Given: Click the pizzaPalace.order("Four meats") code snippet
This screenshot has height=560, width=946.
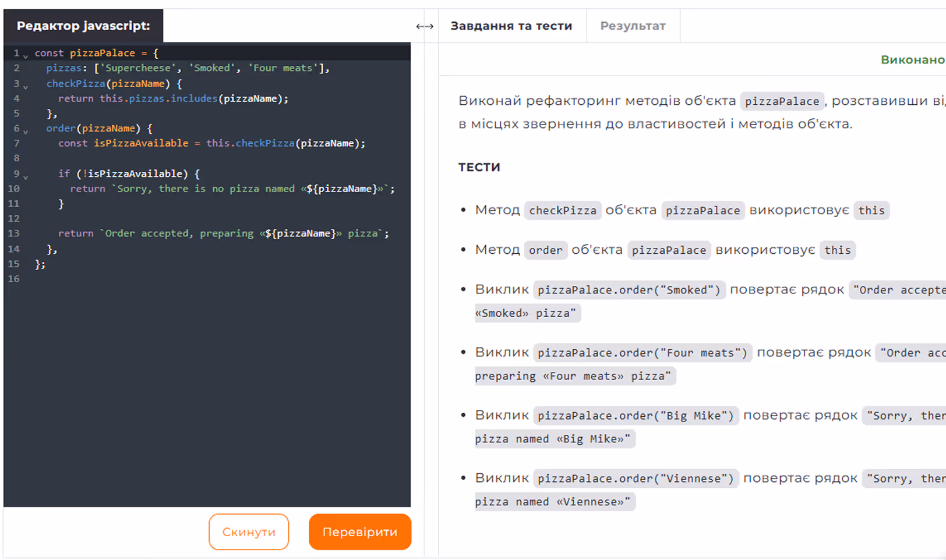Looking at the screenshot, I should (x=643, y=352).
